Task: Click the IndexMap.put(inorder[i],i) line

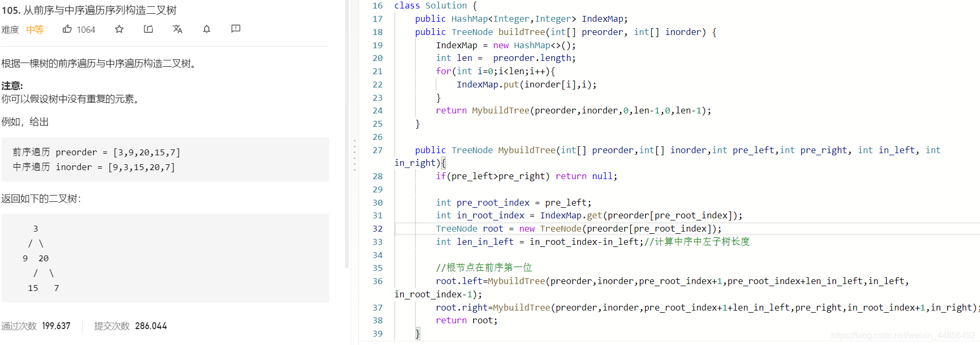Action: 527,84
